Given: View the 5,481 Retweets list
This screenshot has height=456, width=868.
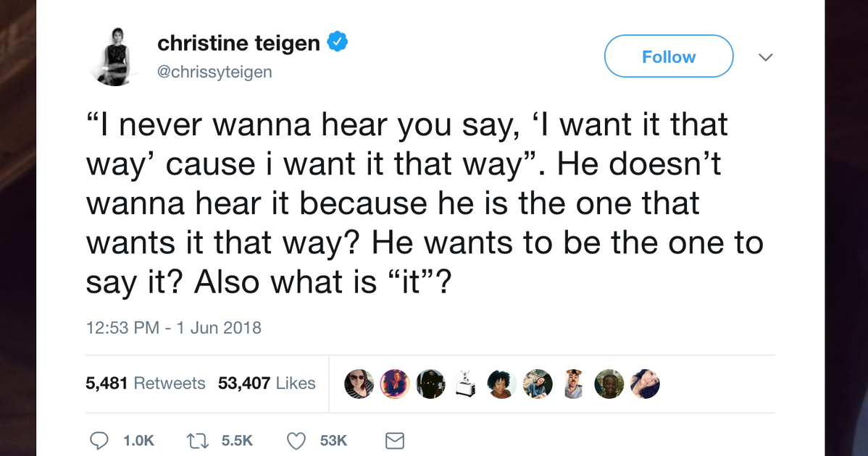Looking at the screenshot, I should tap(145, 383).
